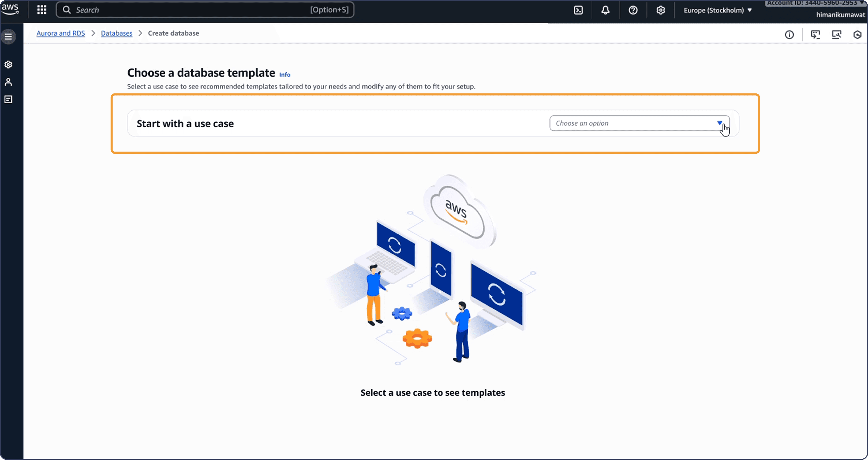Open the Info link beside template heading
Image resolution: width=868 pixels, height=460 pixels.
point(285,75)
